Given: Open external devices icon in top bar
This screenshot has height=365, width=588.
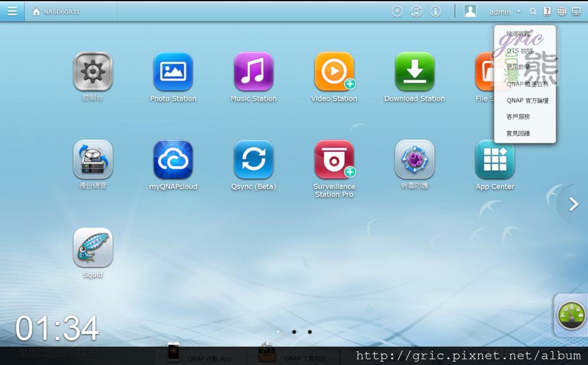Looking at the screenshot, I should click(416, 11).
